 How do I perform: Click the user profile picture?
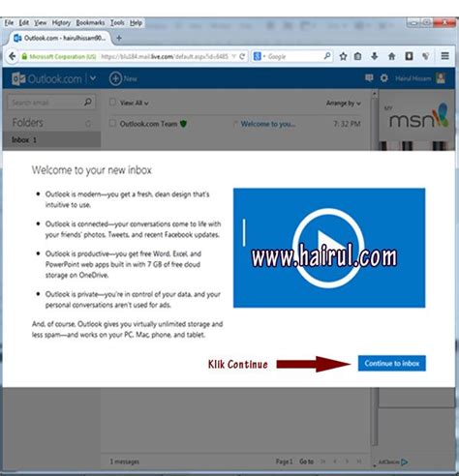click(441, 78)
